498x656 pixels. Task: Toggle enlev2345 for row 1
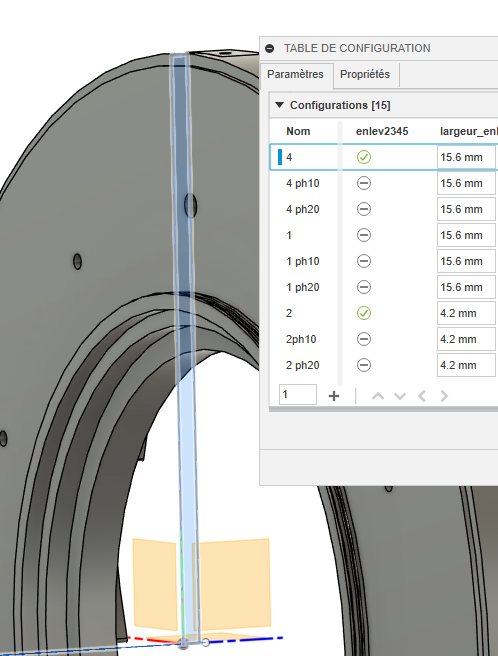[364, 235]
